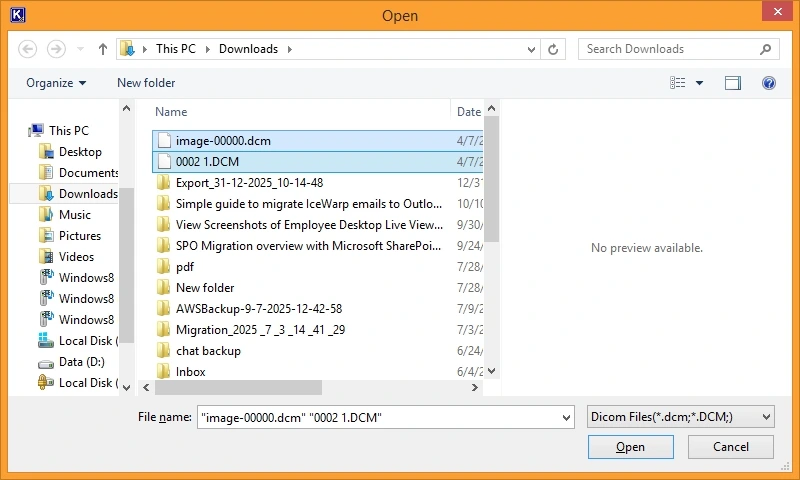Click the search magnifier icon
The width and height of the screenshot is (800, 480).
(x=765, y=49)
